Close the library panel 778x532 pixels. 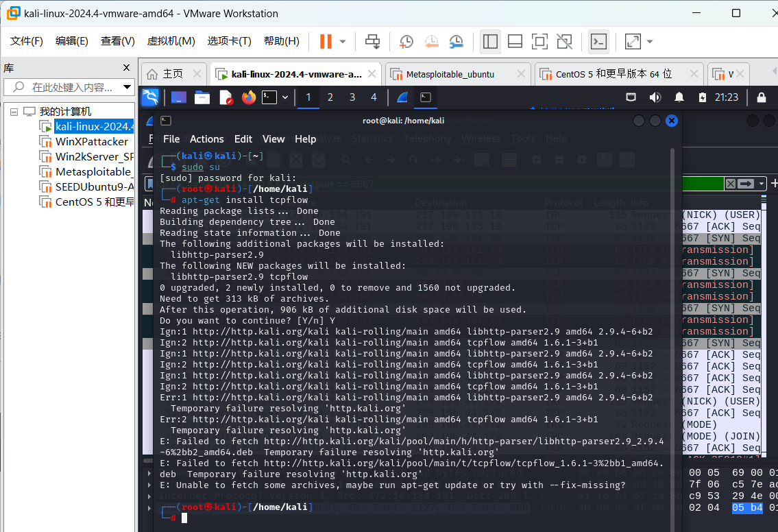pos(126,67)
